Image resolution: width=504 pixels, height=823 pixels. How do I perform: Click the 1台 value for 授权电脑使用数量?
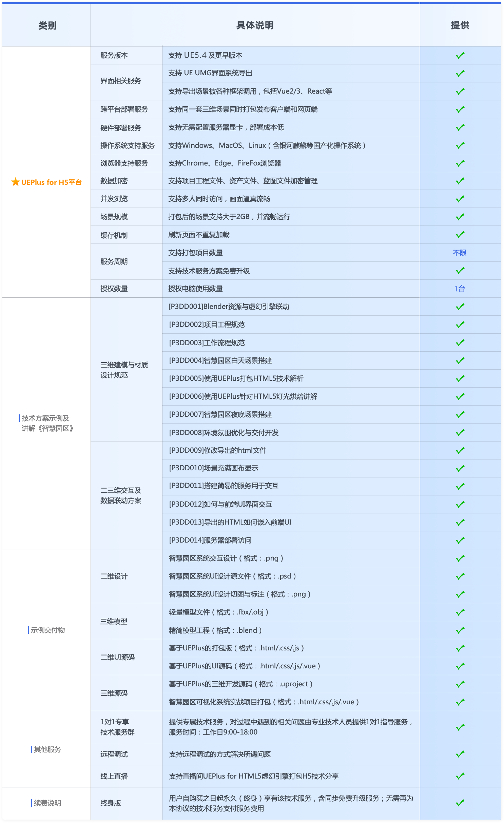(460, 289)
